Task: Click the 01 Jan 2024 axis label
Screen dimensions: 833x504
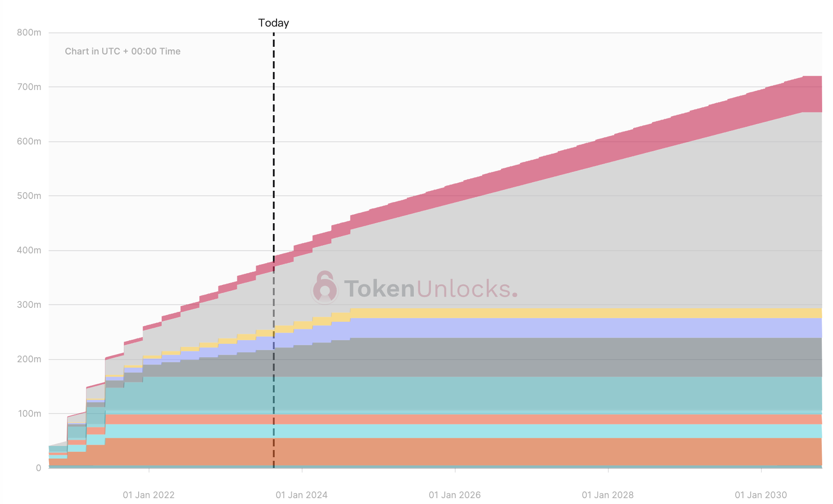Action: click(302, 495)
